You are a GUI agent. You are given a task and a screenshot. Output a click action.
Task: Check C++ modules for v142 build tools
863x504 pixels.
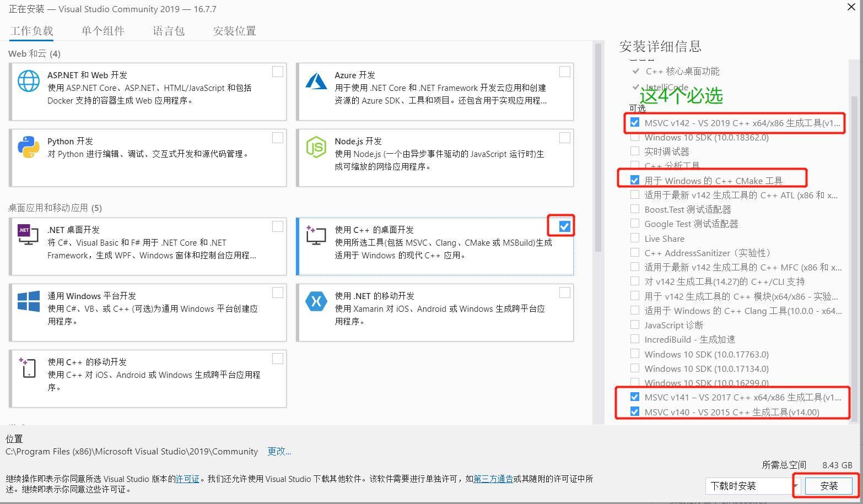coord(635,296)
